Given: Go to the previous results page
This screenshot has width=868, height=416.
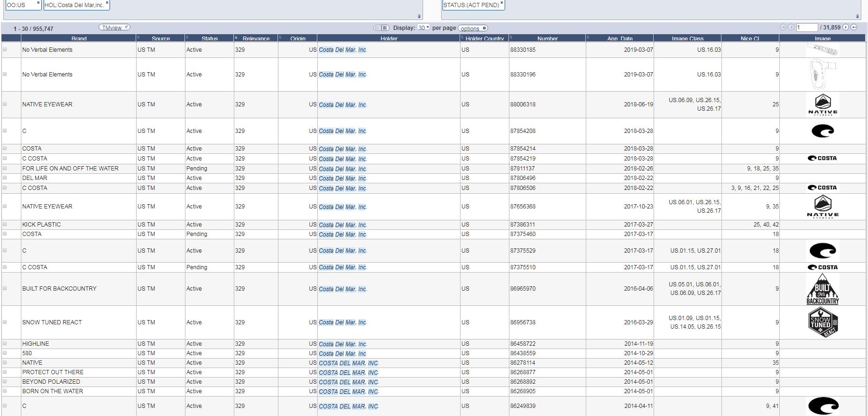Looking at the screenshot, I should click(791, 28).
